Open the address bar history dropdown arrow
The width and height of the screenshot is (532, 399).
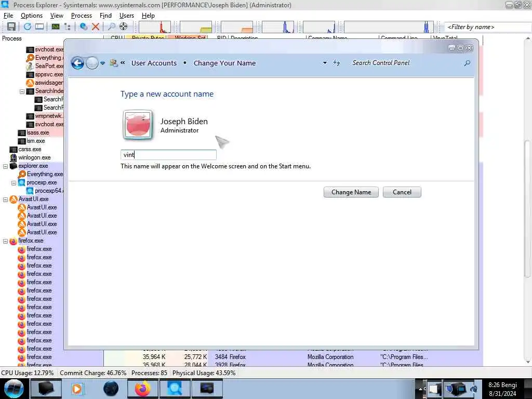[x=325, y=63]
